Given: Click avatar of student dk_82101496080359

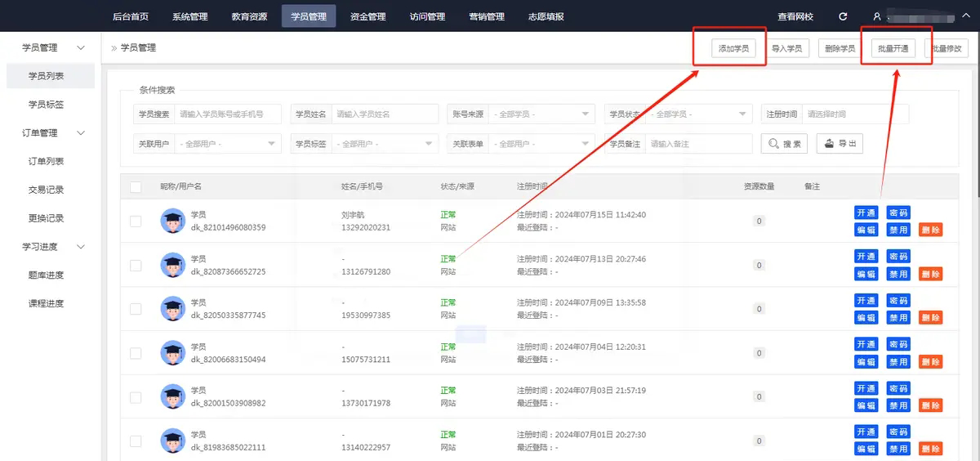Looking at the screenshot, I should click(x=172, y=221).
